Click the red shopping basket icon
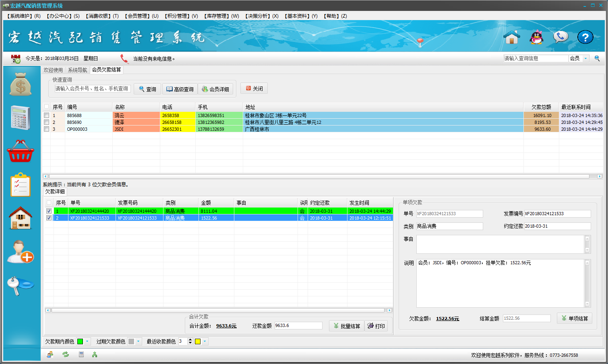 tap(21, 151)
